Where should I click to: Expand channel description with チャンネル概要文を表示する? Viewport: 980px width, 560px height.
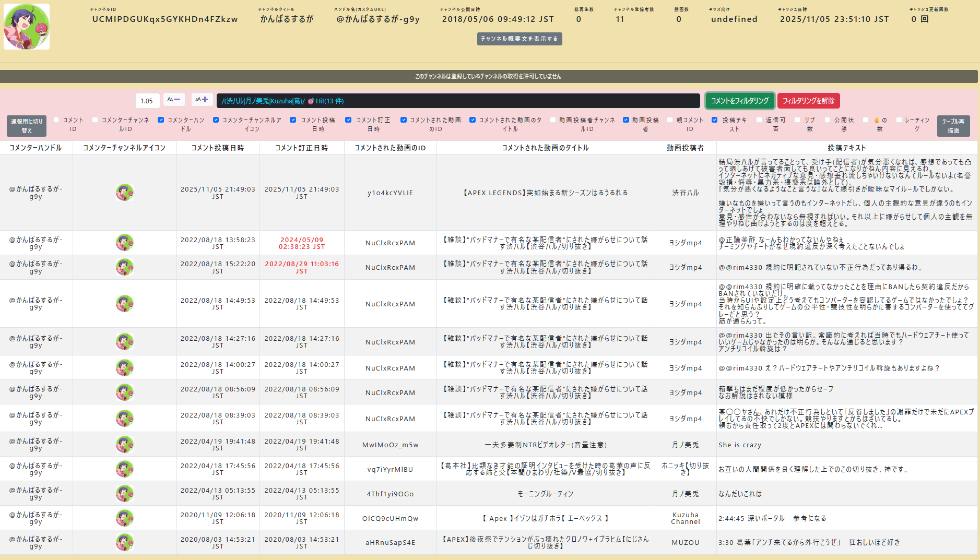[519, 39]
